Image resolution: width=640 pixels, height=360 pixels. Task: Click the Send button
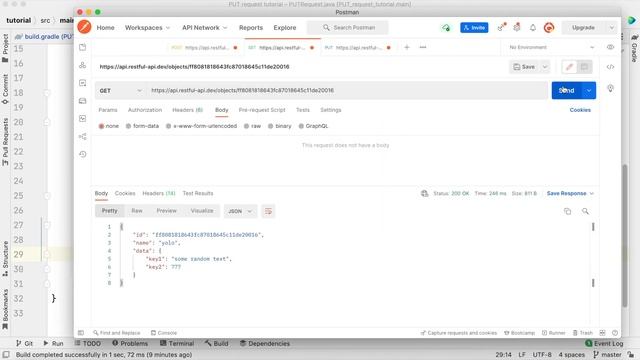(567, 90)
